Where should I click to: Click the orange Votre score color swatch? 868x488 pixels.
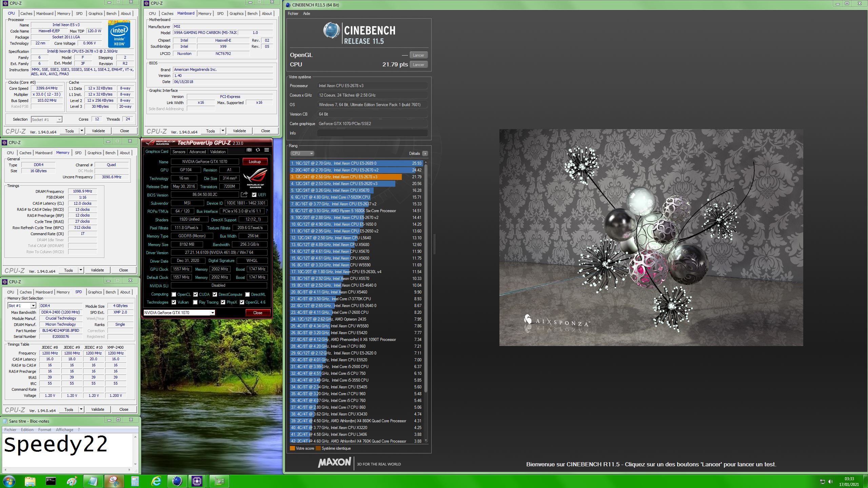(292, 448)
